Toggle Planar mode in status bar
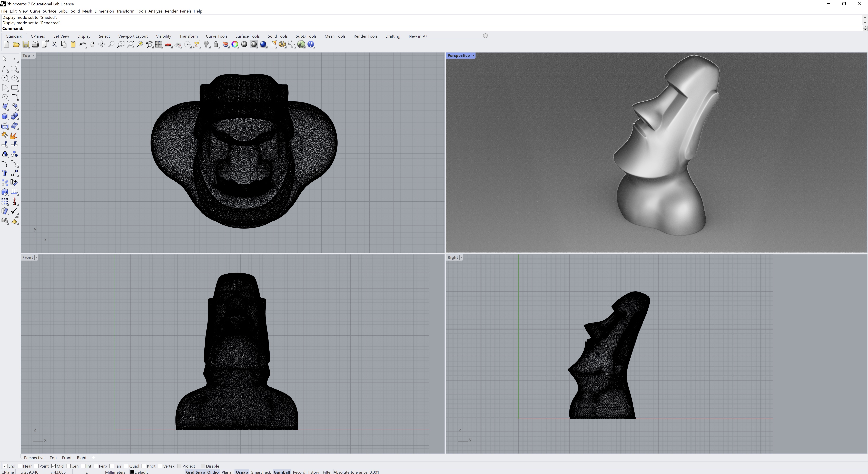The image size is (868, 474). tap(227, 472)
